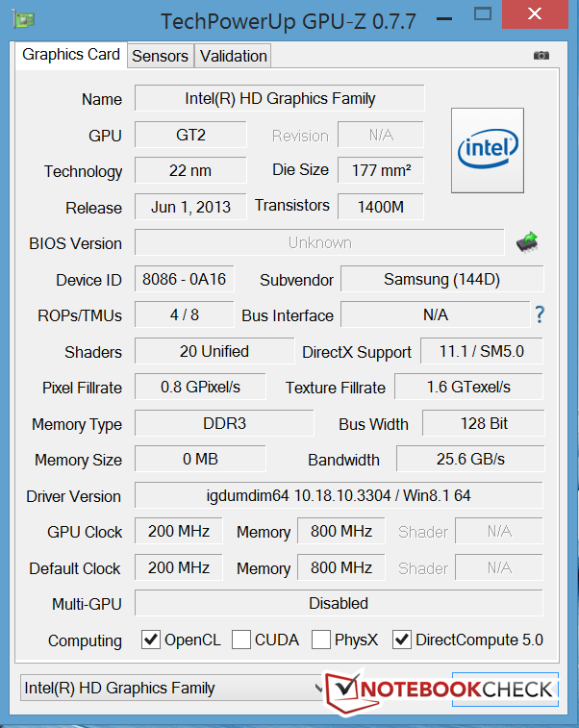Screen dimensions: 579x728
Task: Click the GPU-Z app icon in title bar
Action: [29, 19]
